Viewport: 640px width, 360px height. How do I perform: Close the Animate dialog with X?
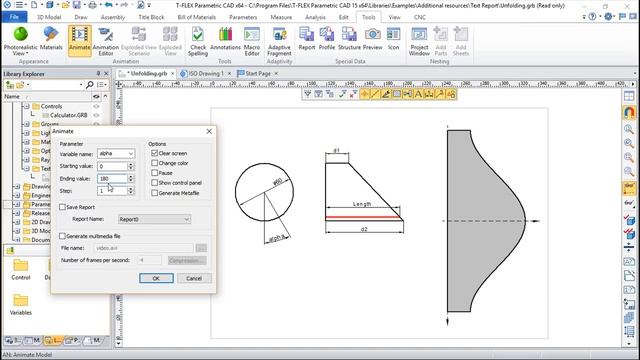coord(209,131)
